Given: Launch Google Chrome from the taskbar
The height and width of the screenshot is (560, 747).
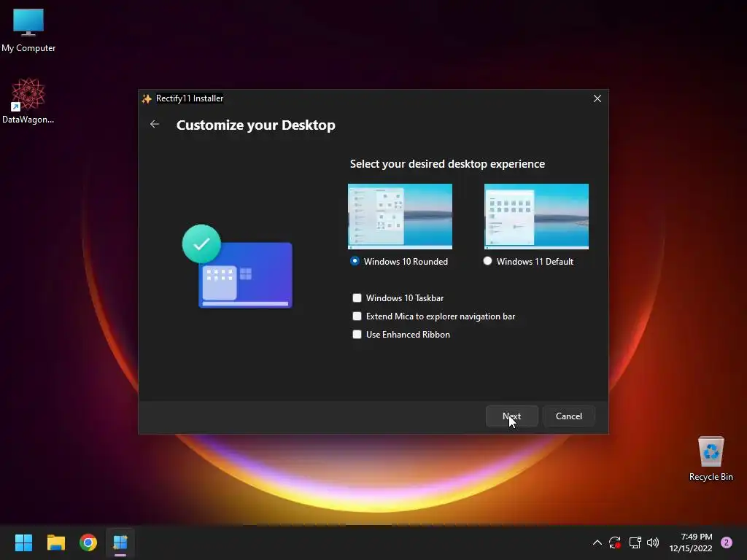Looking at the screenshot, I should pos(88,542).
